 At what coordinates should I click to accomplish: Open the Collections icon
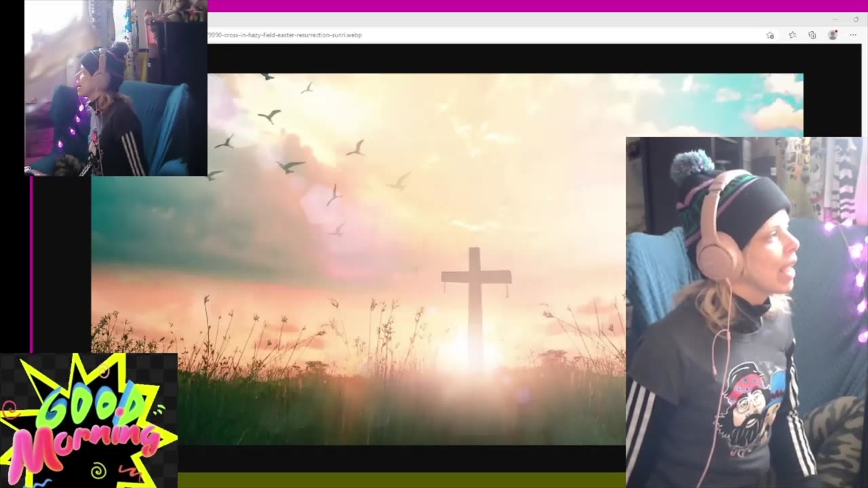pyautogui.click(x=812, y=35)
